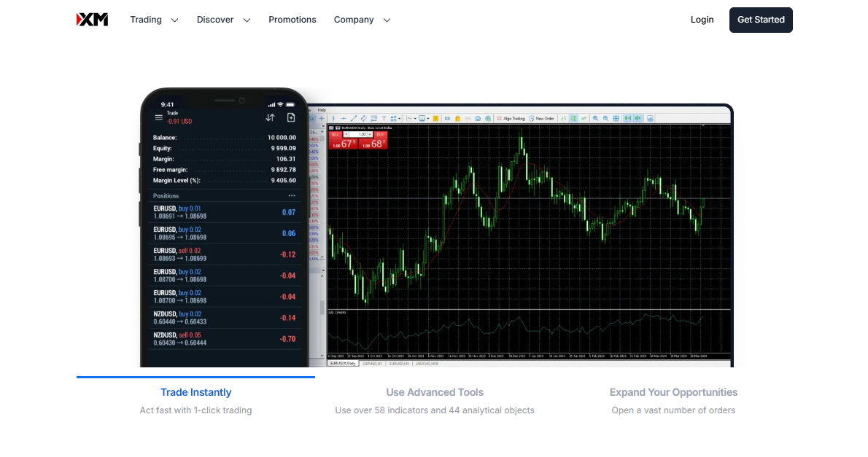The height and width of the screenshot is (457, 868).
Task: Tap the sort arrows icon beside mobile Trade header
Action: (271, 116)
